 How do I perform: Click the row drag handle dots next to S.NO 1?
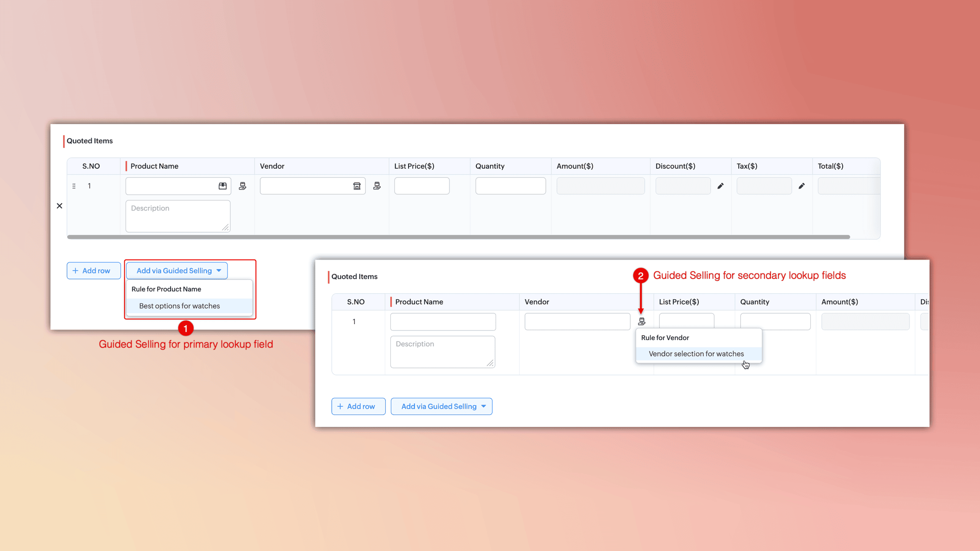tap(74, 186)
